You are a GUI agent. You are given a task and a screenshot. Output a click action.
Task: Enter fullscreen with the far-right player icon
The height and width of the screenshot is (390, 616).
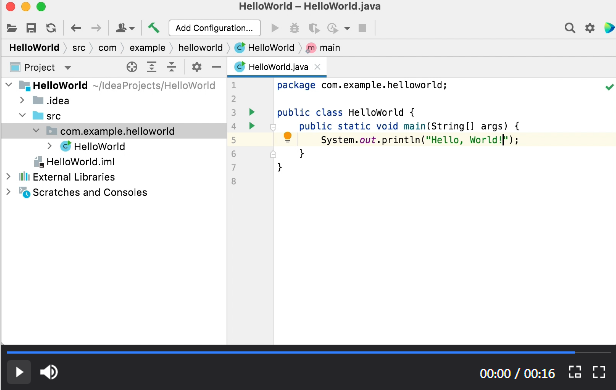point(599,372)
